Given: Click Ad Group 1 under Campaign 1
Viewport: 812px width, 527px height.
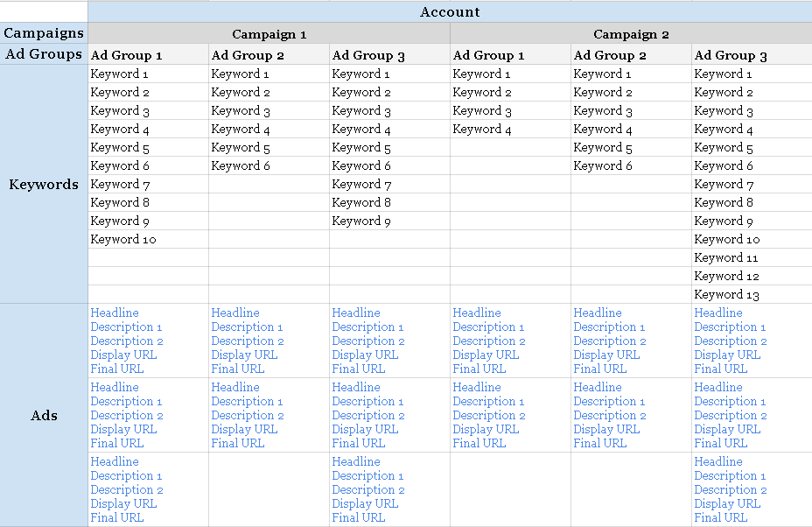Looking at the screenshot, I should [127, 55].
